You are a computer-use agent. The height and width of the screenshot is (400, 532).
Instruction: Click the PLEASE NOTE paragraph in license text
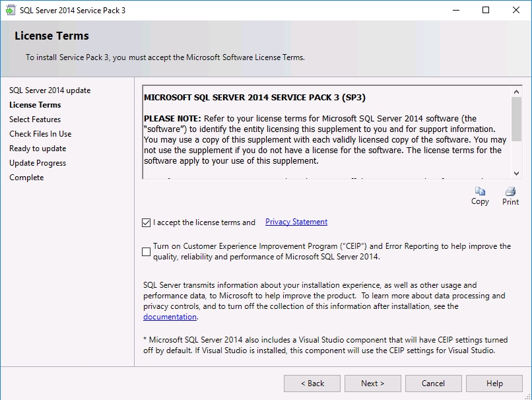click(325, 139)
